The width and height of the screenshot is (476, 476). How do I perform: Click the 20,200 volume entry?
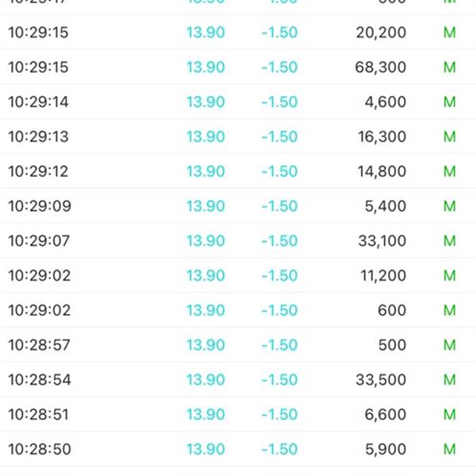click(381, 33)
